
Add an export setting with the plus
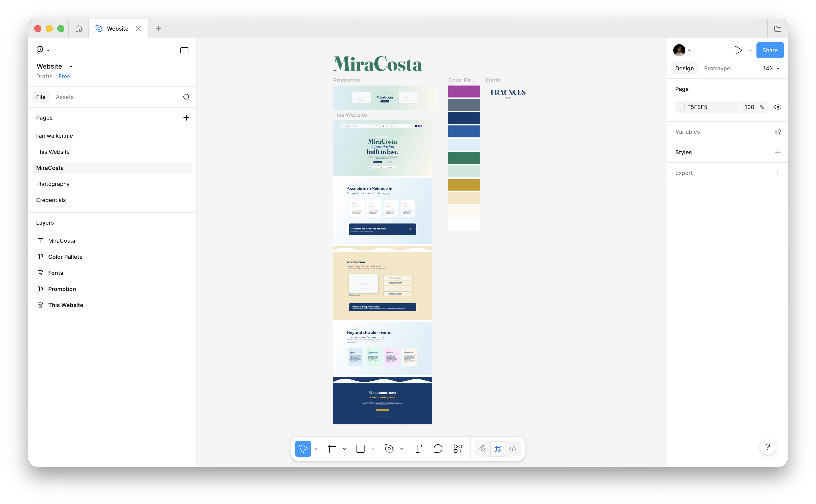(x=778, y=173)
